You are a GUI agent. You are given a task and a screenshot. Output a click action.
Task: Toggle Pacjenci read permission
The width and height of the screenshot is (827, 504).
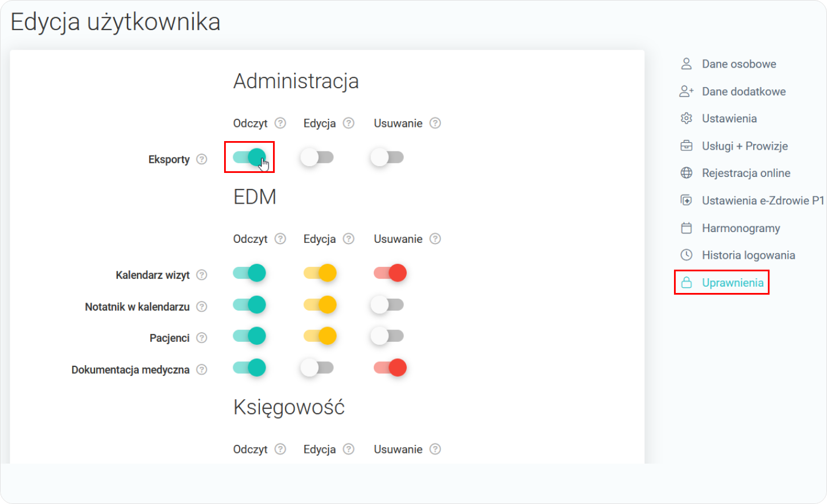[249, 336]
